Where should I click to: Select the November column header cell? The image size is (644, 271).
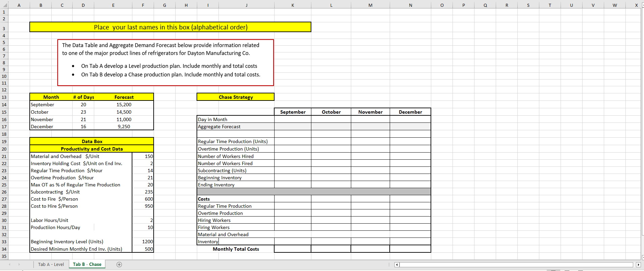pos(370,112)
